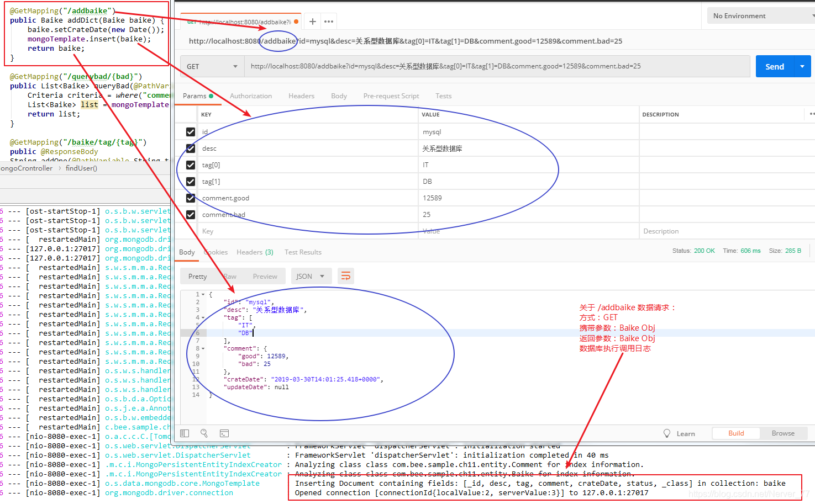The width and height of the screenshot is (815, 504).
Task: Open the Send button dropdown arrow
Action: click(802, 66)
